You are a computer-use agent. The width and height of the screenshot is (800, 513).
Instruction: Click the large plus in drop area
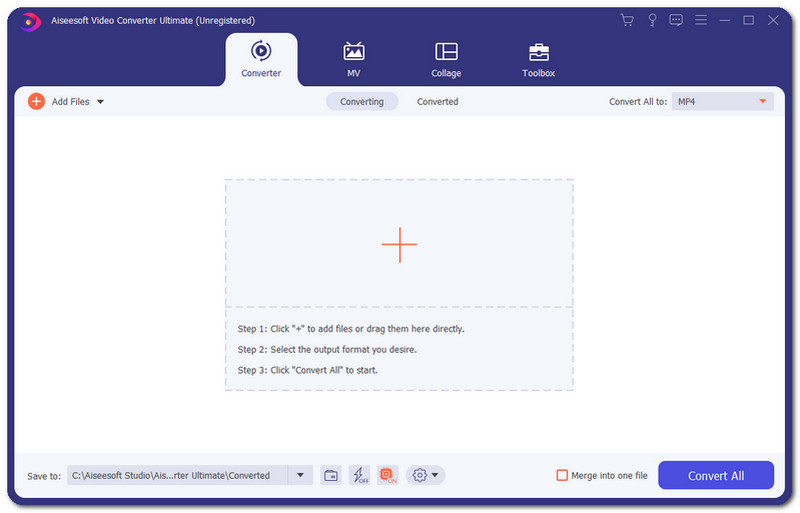399,245
